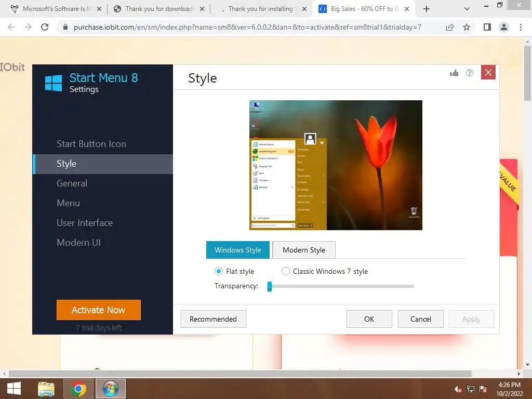This screenshot has width=532, height=399.
Task: Reload the current page
Action: [45, 27]
